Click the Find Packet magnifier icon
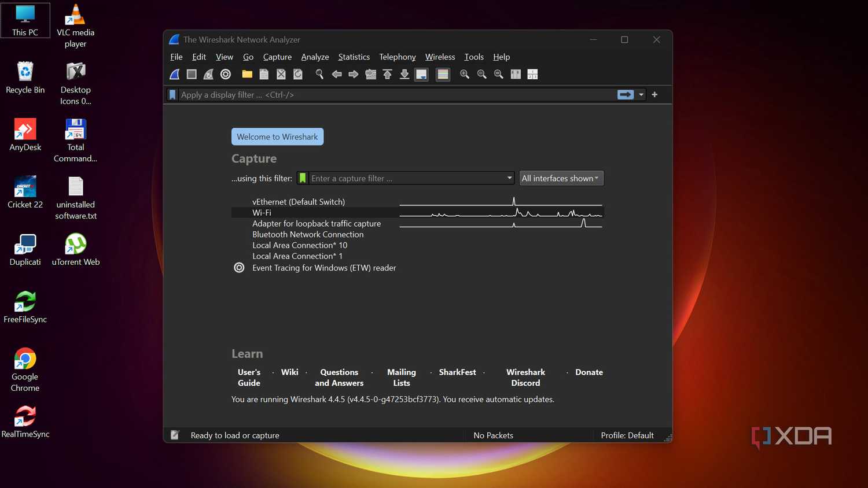The image size is (868, 488). [x=319, y=74]
